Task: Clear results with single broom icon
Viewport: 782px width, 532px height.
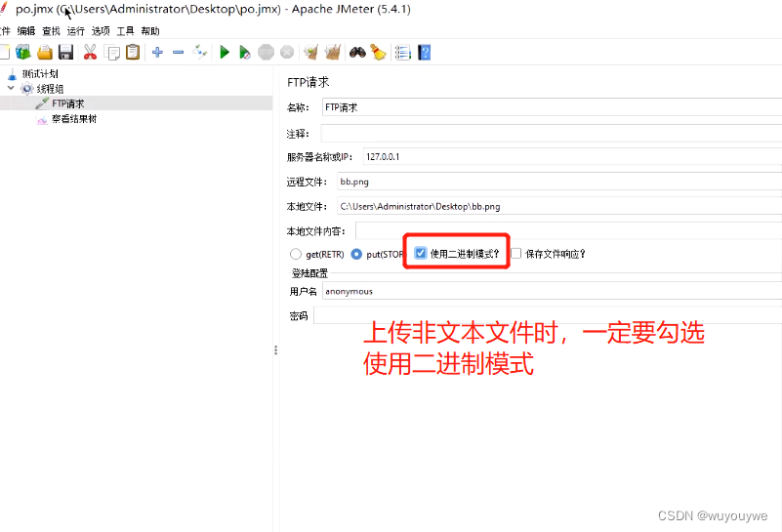Action: click(310, 52)
